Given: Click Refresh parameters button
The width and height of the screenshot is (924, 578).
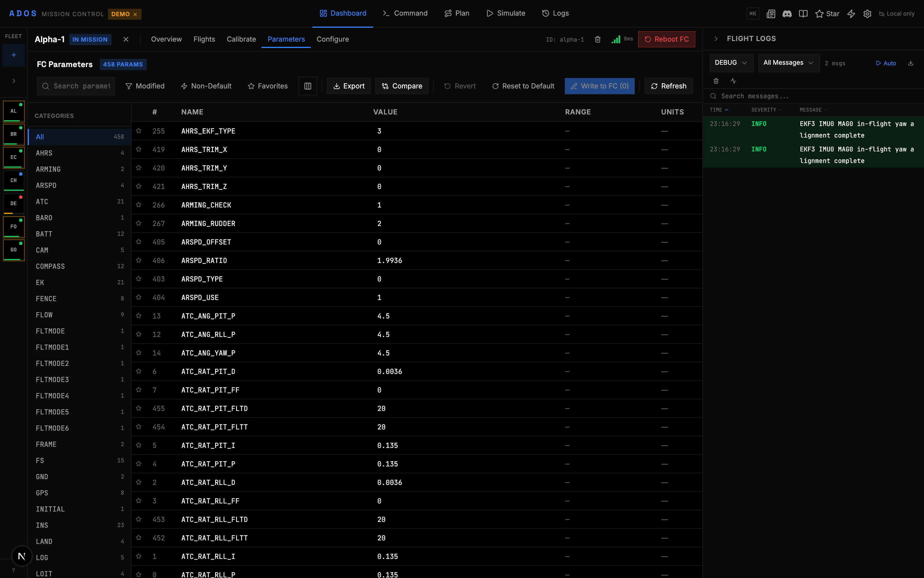Looking at the screenshot, I should point(668,86).
